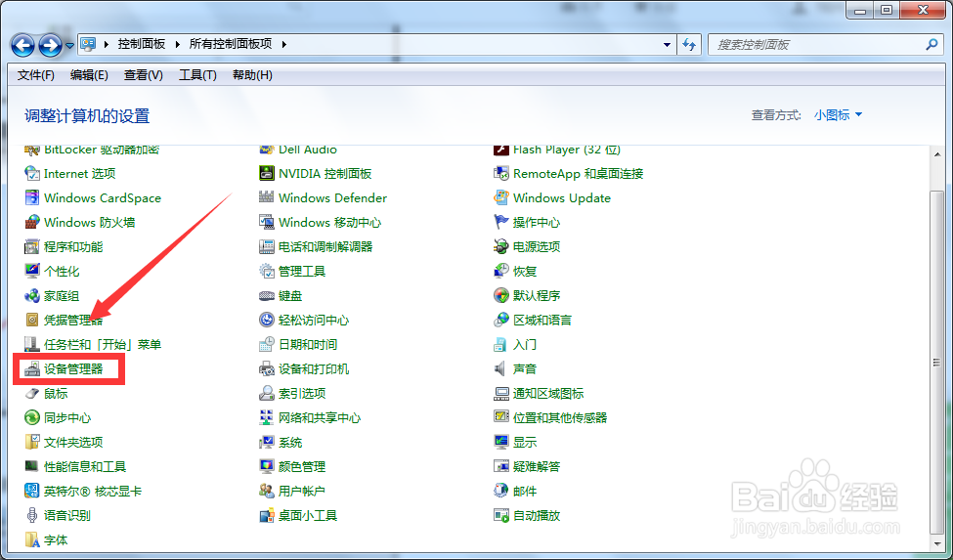Open the 管理工具 link

point(301,272)
